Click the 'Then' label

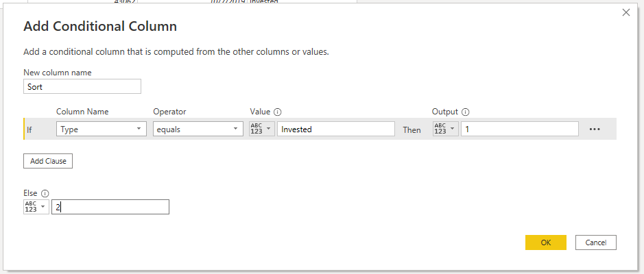pyautogui.click(x=412, y=129)
